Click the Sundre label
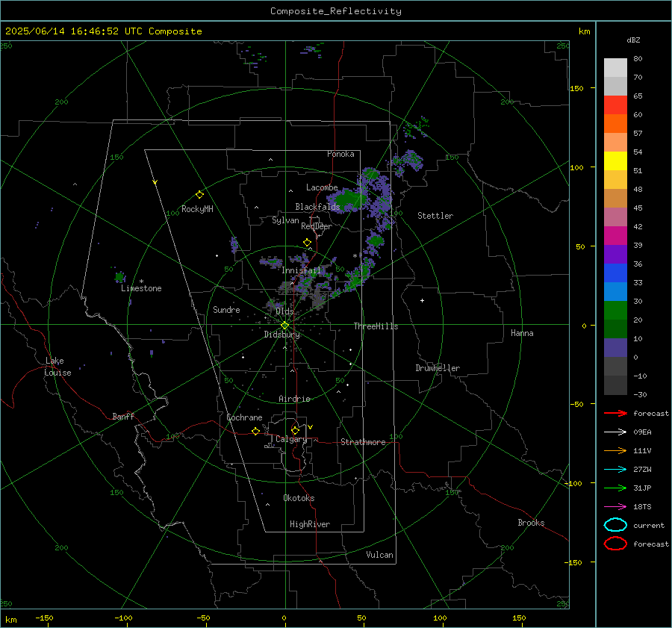672x628 pixels. tap(226, 310)
